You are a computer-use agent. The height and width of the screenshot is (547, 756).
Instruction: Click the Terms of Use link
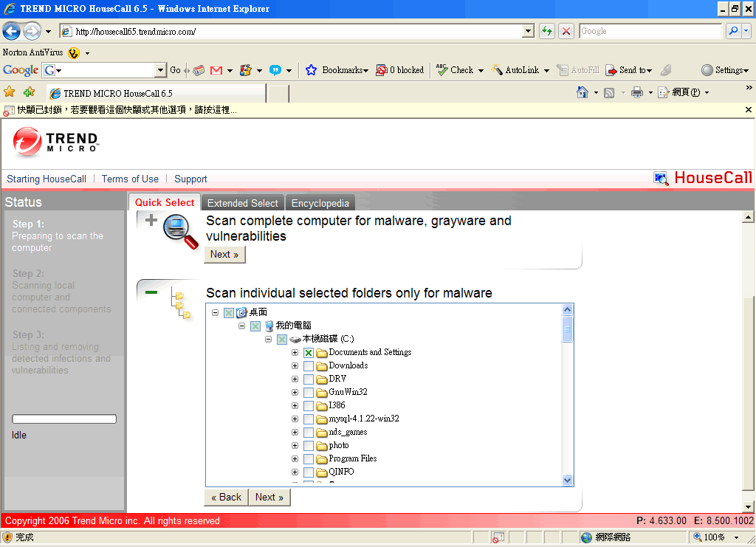tap(130, 179)
